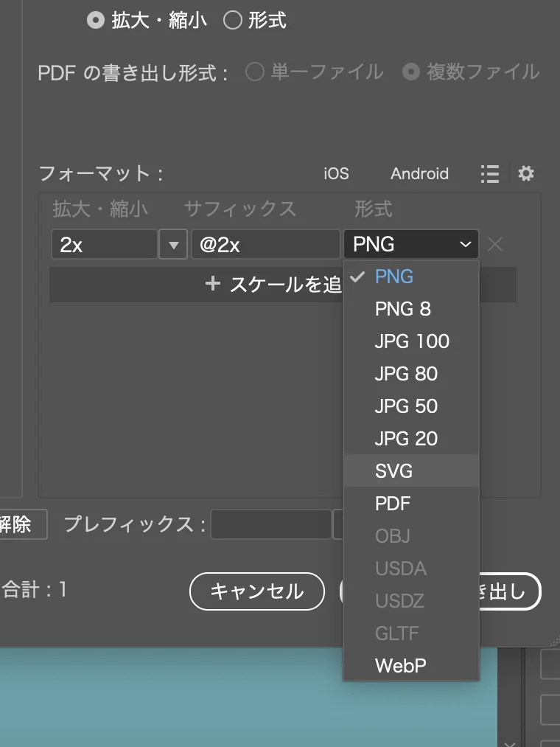Screen dimensions: 560x747
Task: Choose PNG 8 from the format list
Action: click(x=403, y=309)
